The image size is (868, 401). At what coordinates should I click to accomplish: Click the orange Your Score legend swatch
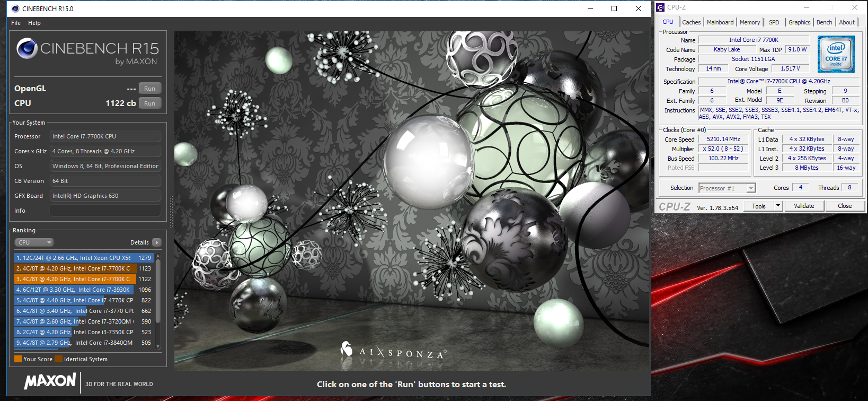[19, 359]
